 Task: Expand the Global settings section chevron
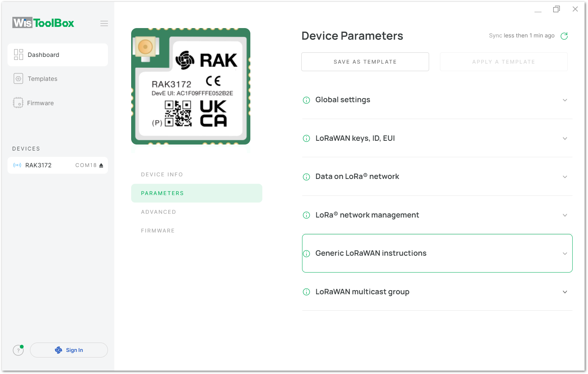(x=565, y=100)
